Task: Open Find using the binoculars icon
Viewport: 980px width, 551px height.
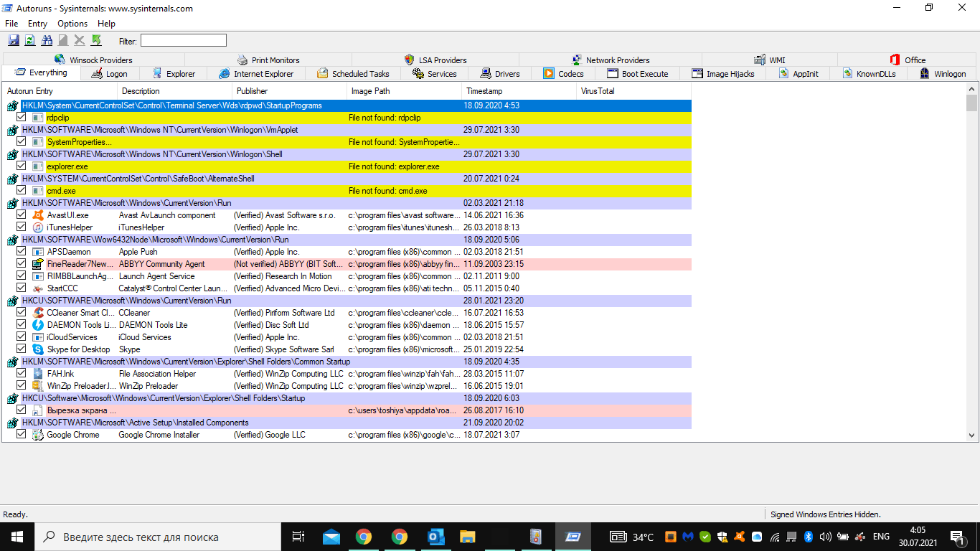Action: 47,40
